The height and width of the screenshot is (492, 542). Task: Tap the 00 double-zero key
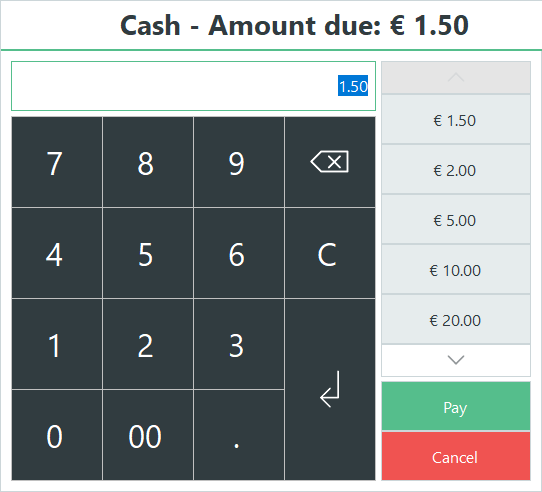[148, 435]
